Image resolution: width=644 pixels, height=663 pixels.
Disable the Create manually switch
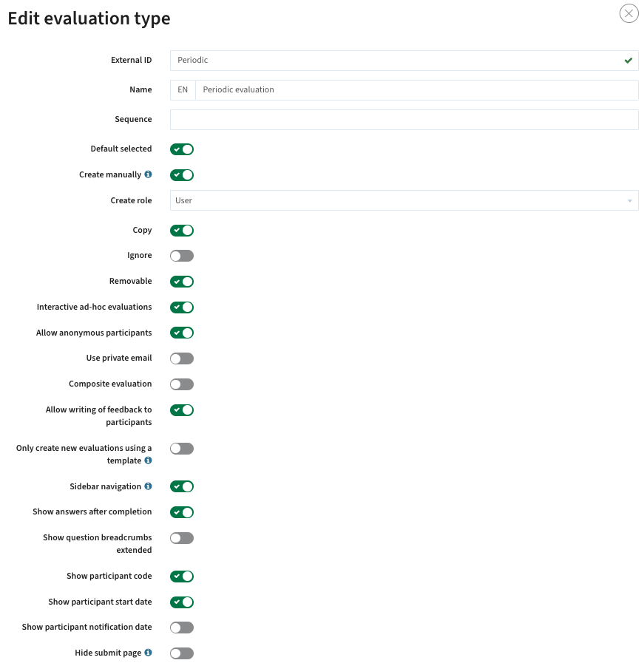click(182, 175)
